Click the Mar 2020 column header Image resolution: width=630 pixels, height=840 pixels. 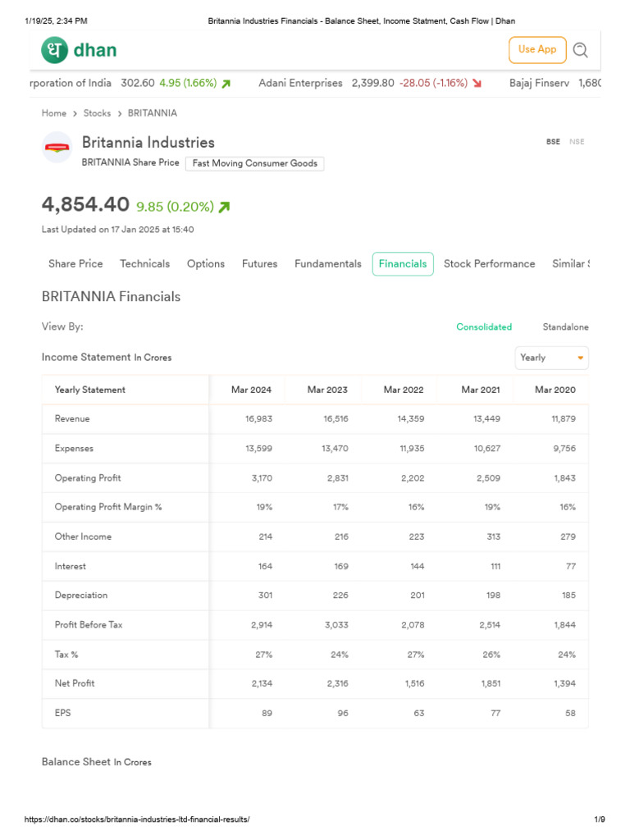tap(555, 390)
